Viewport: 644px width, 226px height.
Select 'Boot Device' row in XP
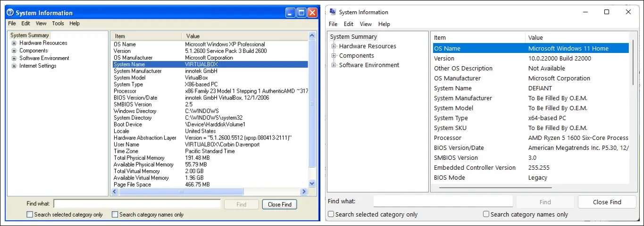(210, 124)
